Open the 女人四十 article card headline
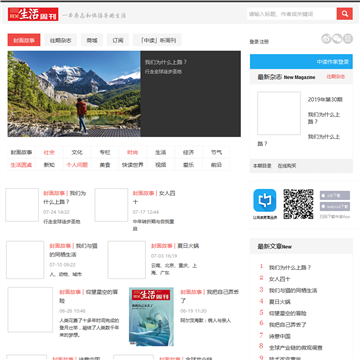 point(154,197)
